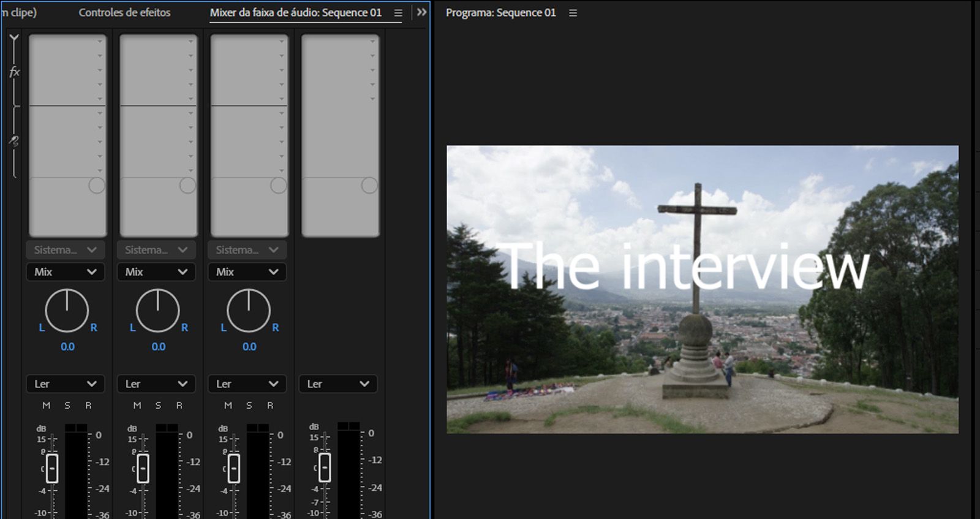Open master track's Ler automation mode dropdown
The image size is (980, 519).
pyautogui.click(x=338, y=384)
